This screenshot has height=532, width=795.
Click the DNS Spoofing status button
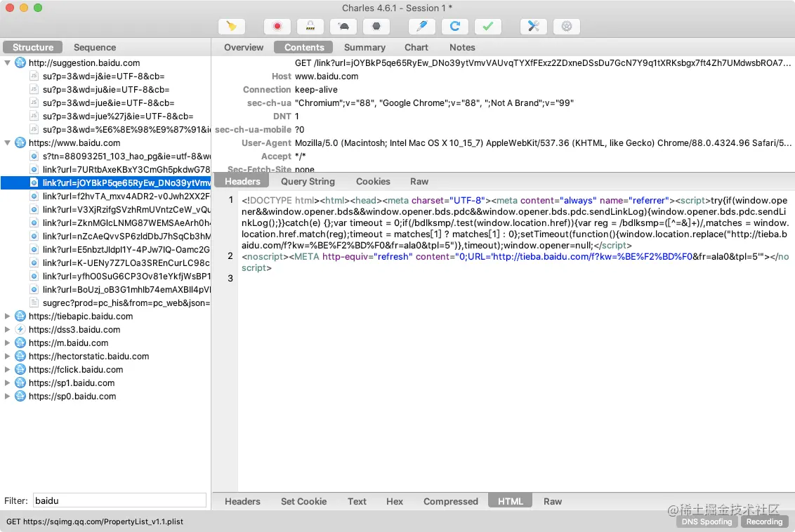[x=707, y=521]
